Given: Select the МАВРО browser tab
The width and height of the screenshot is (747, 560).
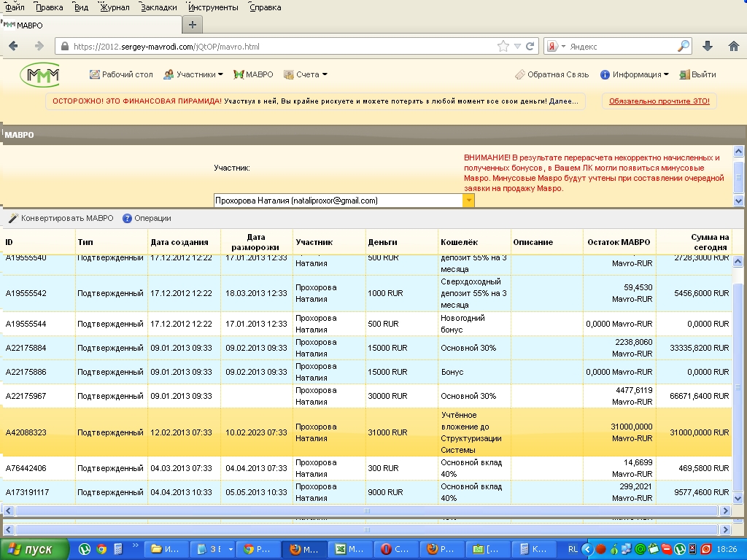Looking at the screenshot, I should point(91,26).
